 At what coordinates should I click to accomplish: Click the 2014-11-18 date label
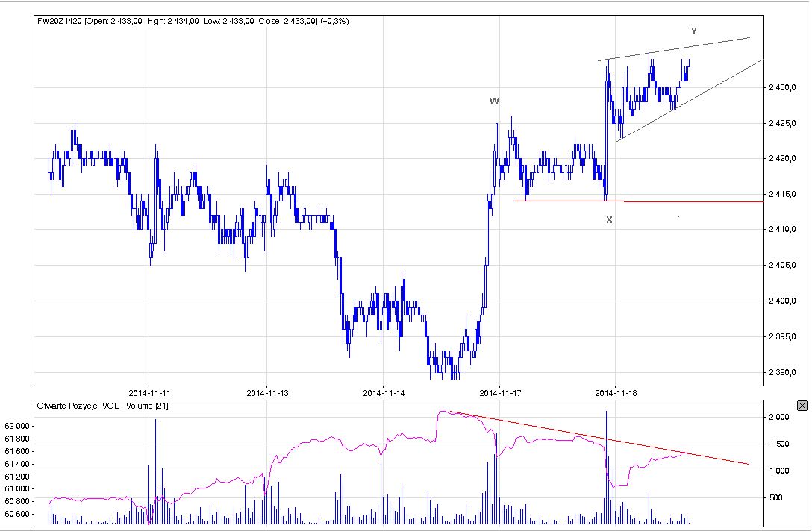click(x=616, y=393)
